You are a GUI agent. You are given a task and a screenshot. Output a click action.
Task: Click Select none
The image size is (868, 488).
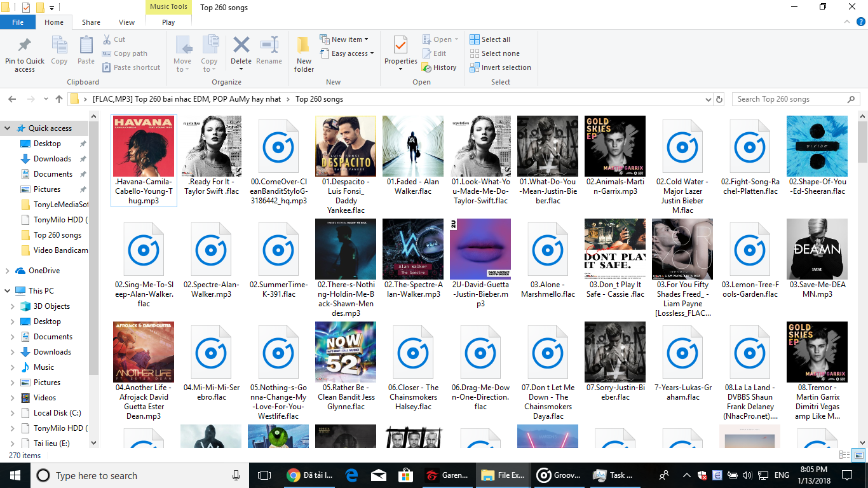pyautogui.click(x=494, y=53)
